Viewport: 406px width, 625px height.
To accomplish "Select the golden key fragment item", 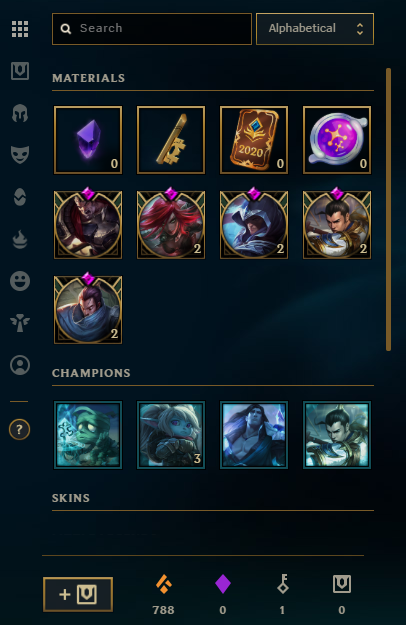I will coord(171,140).
